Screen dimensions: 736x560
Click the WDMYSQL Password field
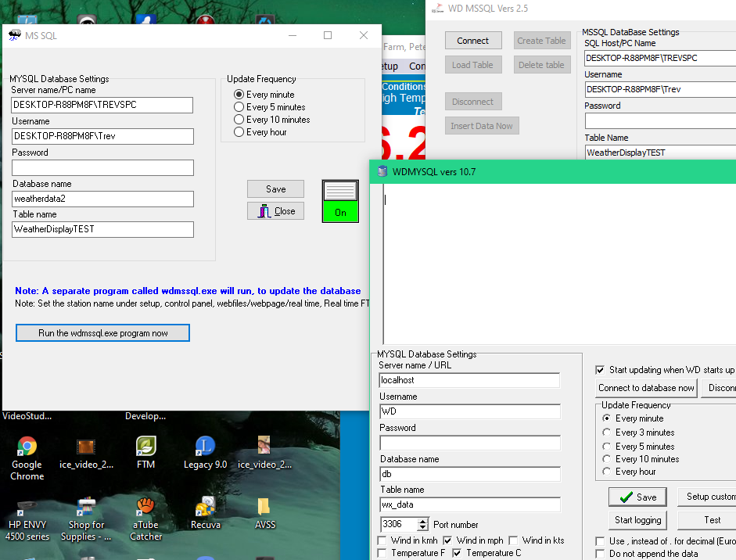(469, 443)
